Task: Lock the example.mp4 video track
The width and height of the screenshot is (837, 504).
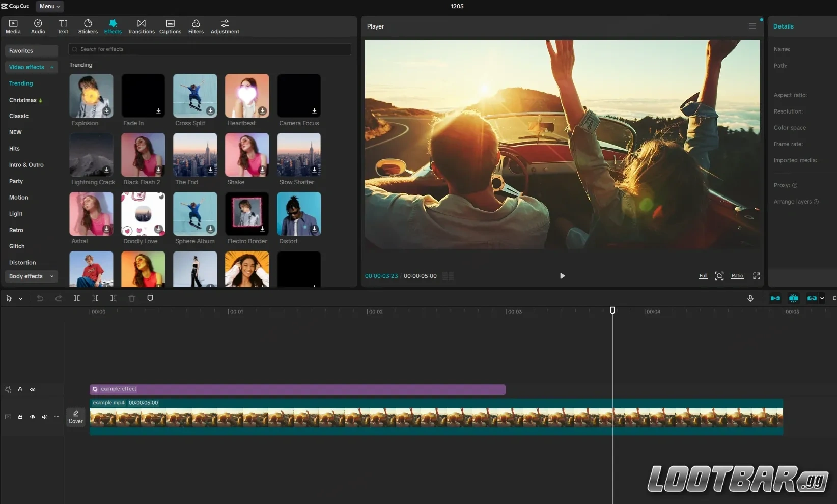Action: click(20, 417)
